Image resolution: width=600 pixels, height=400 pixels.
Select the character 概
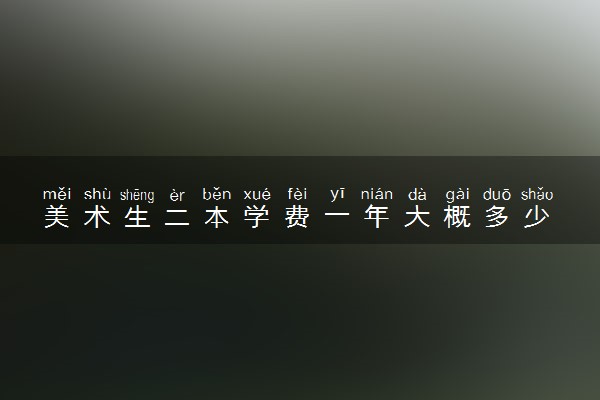(x=457, y=217)
